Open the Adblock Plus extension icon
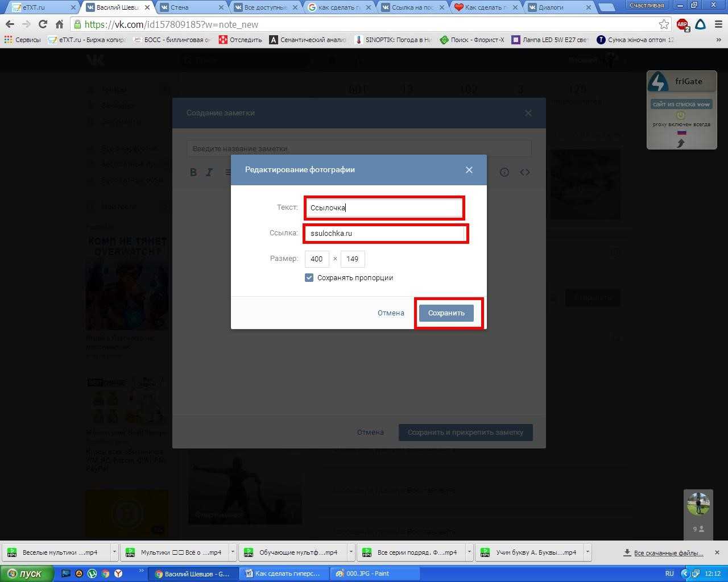This screenshot has width=728, height=582. [682, 24]
